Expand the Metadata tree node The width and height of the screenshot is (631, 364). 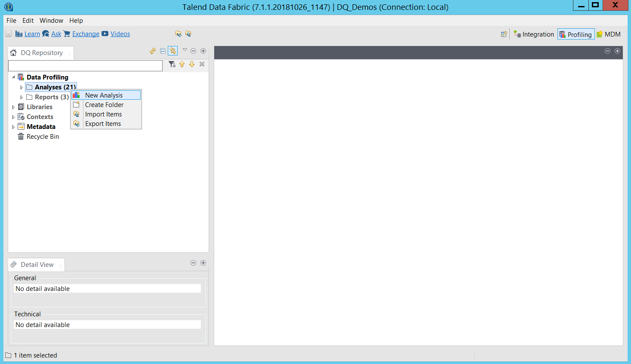[x=13, y=127]
